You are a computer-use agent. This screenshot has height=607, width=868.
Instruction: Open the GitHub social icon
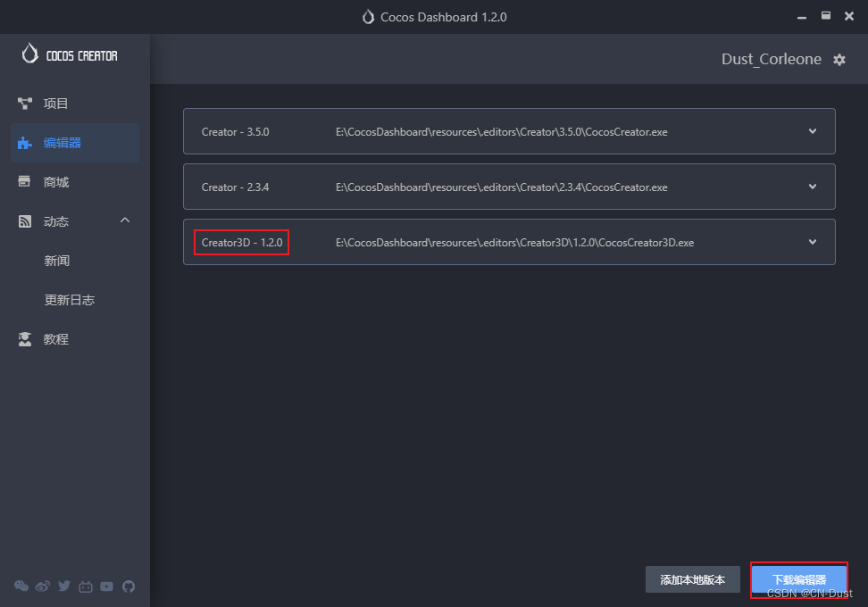point(129,586)
